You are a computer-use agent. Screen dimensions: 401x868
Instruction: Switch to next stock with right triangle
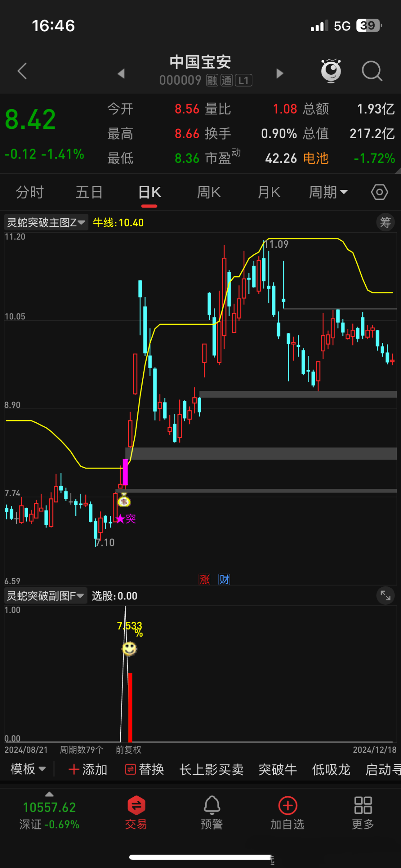(x=280, y=74)
